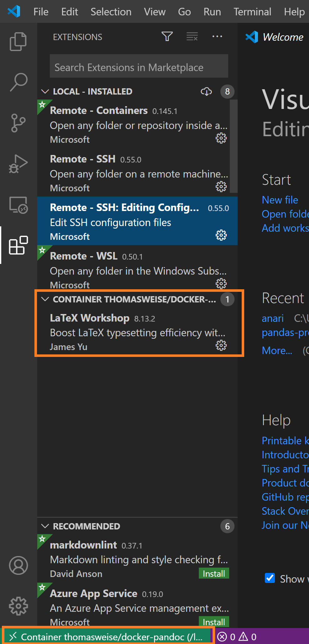This screenshot has width=309, height=644.
Task: Select the LaTeX Workshop extension
Action: (x=137, y=331)
